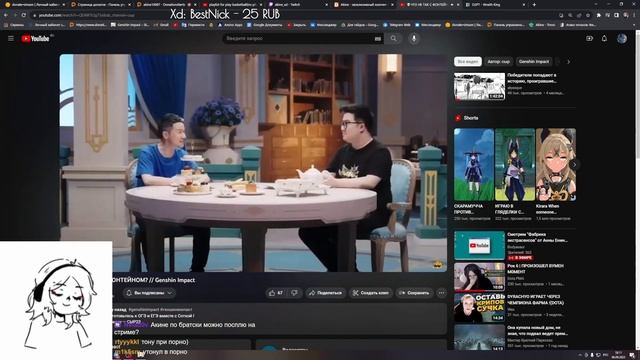Viewport: 640px width, 360px height.
Task: Open the Фабрика экстрасенсов live stream
Action: point(479,245)
